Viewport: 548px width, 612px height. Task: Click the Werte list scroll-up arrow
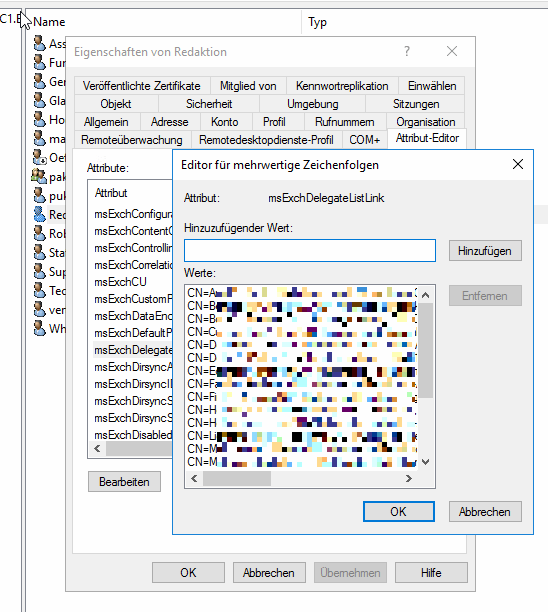click(425, 295)
